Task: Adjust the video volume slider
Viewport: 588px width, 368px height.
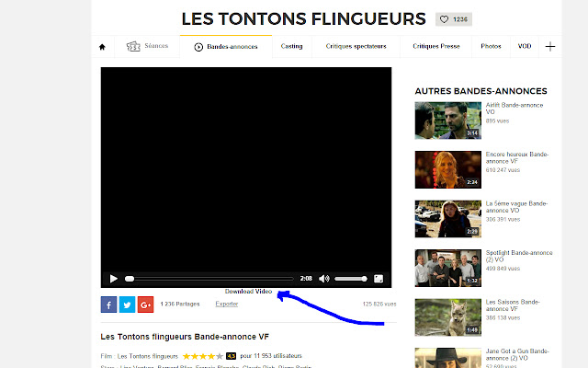Action: click(x=351, y=278)
